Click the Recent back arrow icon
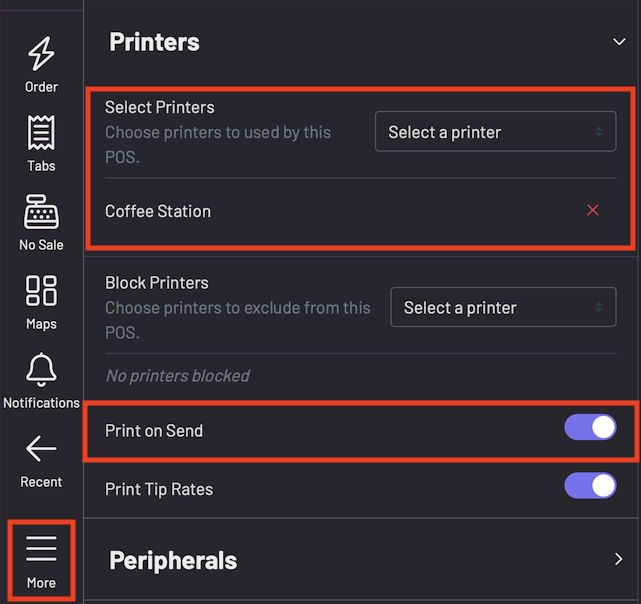Screen dimensions: 641x604 [x=41, y=450]
